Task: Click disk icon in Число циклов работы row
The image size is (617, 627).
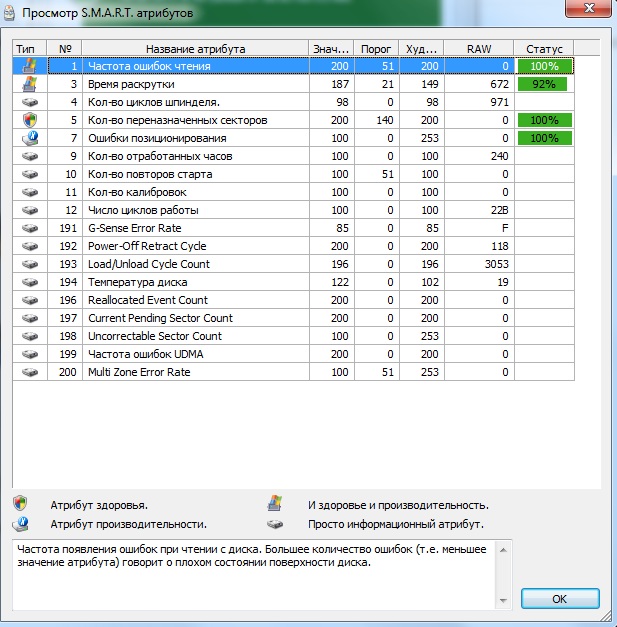Action: pyautogui.click(x=30, y=210)
